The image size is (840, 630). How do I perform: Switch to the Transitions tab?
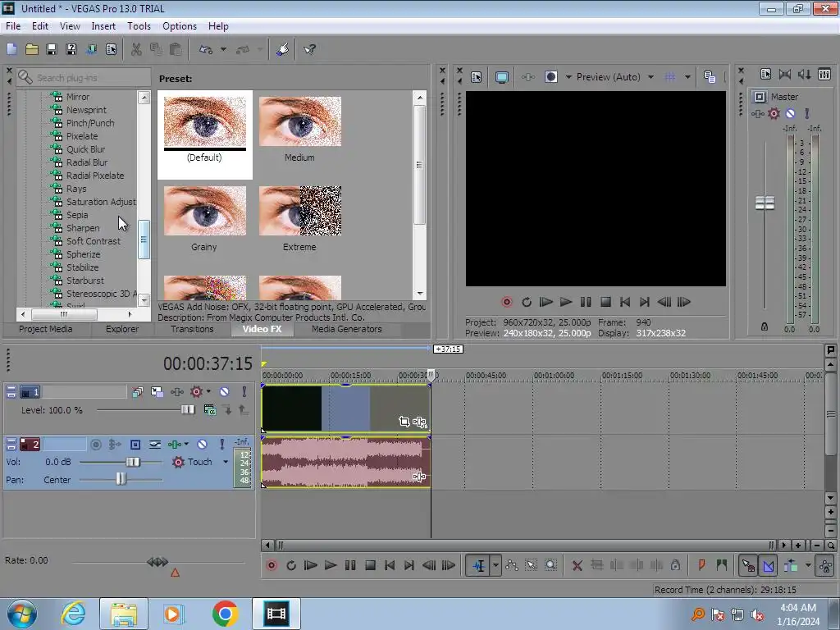[192, 329]
